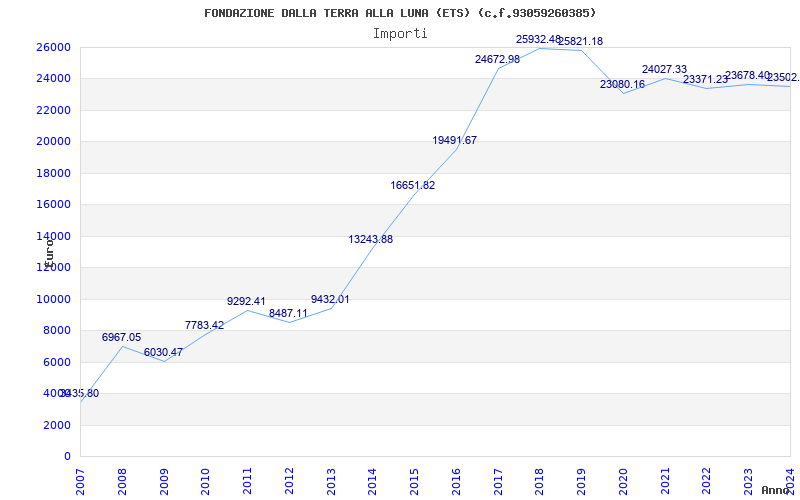
Task: Click the data label 16651.82
Action: [x=413, y=186]
